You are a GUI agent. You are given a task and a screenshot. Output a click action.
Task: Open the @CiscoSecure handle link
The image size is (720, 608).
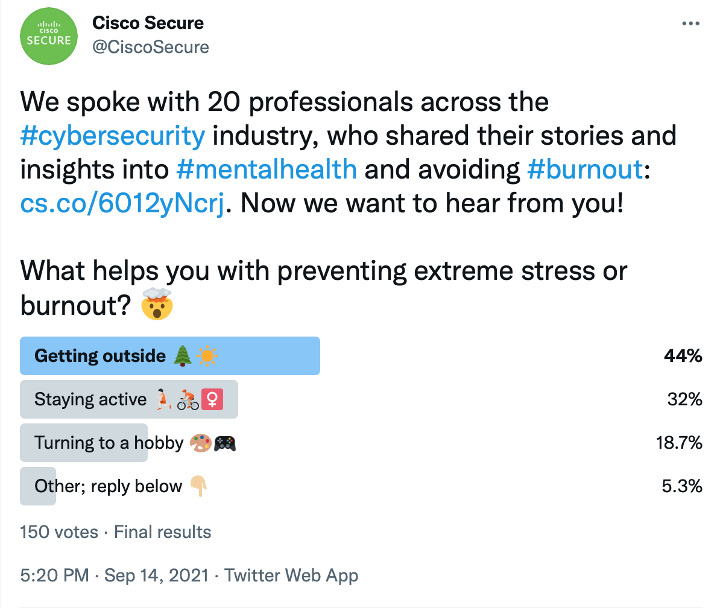coord(151,46)
